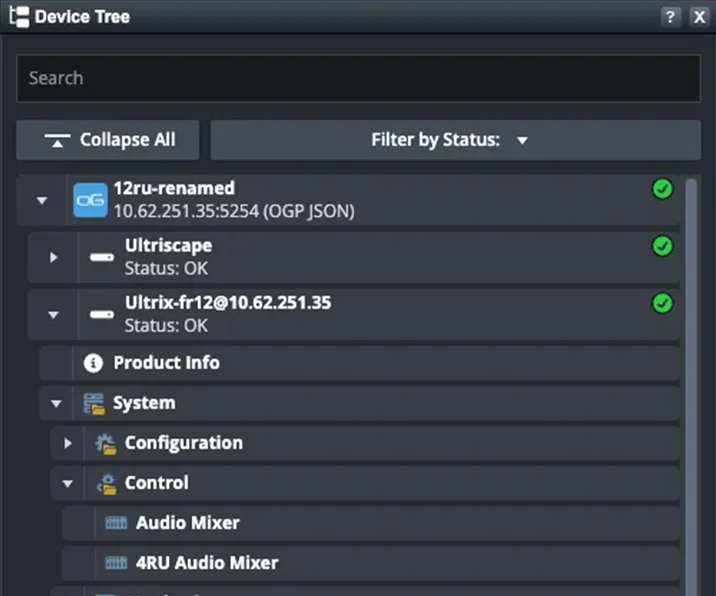Click the Status: OK text under Ultrix-fr12
This screenshot has height=596, width=716.
pyautogui.click(x=166, y=326)
